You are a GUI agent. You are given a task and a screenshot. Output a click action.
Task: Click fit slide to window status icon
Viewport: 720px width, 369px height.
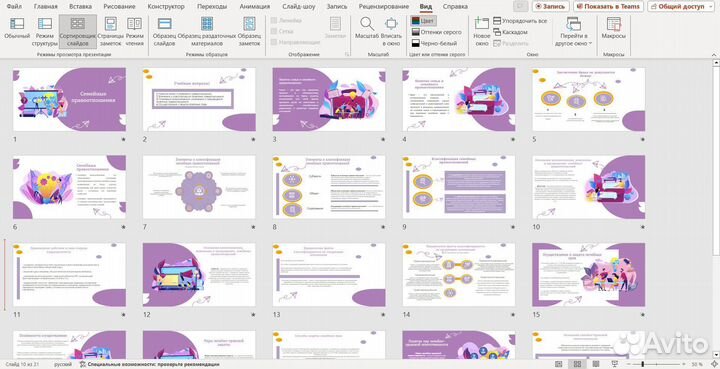(713, 364)
